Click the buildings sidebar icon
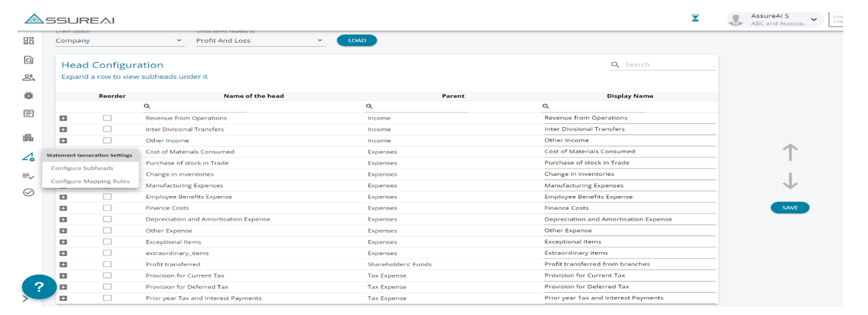868x315 pixels. click(x=28, y=138)
